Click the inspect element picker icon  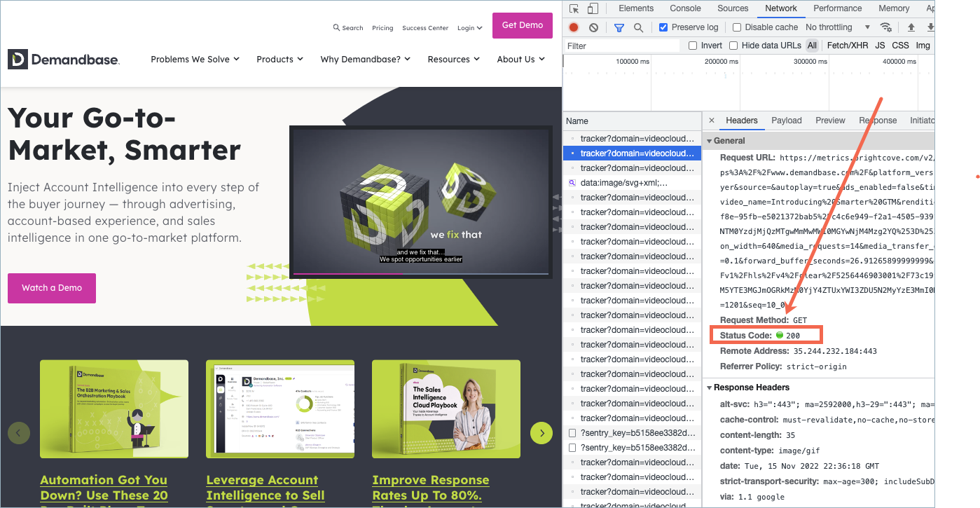click(574, 8)
